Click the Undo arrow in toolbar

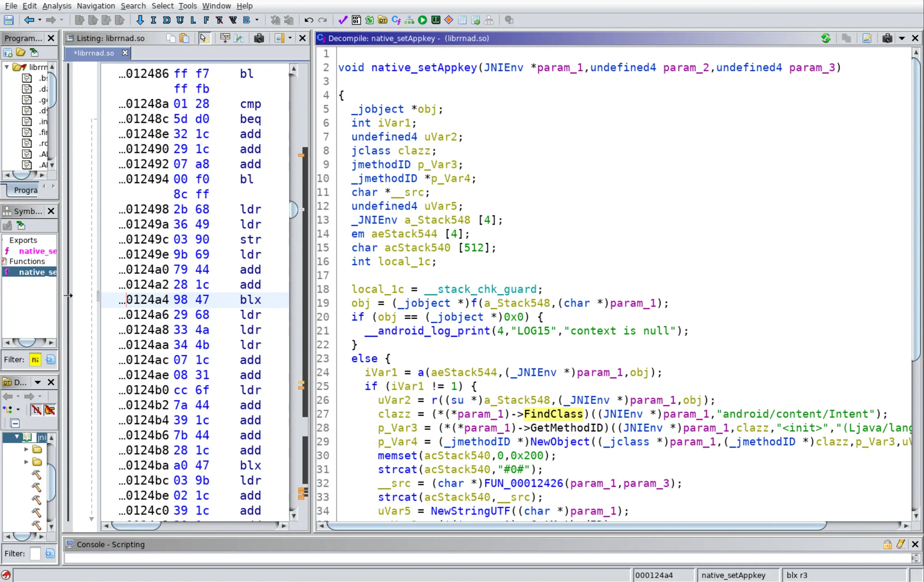(x=309, y=20)
